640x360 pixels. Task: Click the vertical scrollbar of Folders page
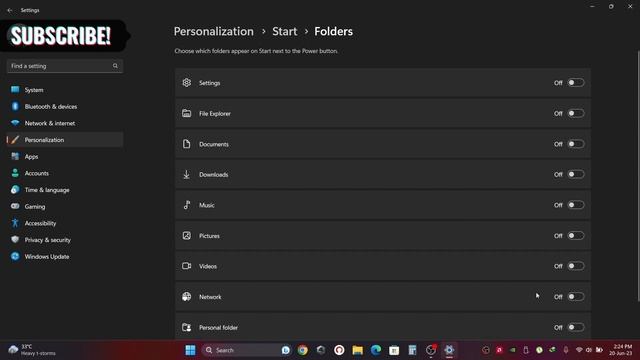coord(638,176)
